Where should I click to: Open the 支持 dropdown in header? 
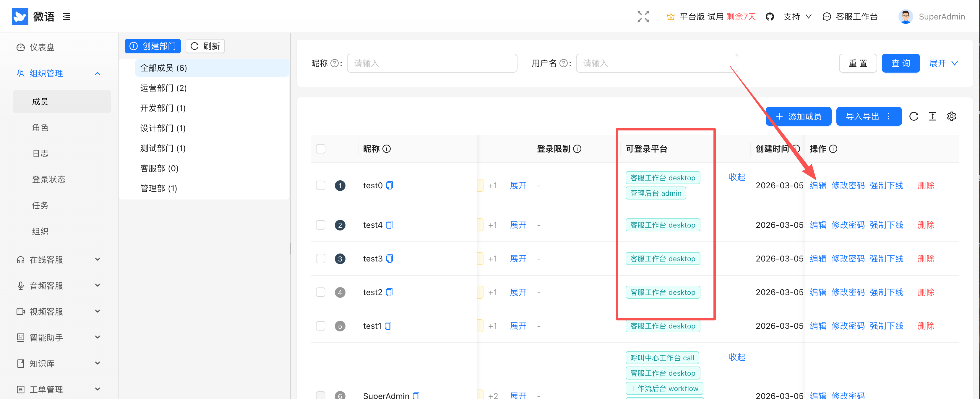(x=797, y=16)
